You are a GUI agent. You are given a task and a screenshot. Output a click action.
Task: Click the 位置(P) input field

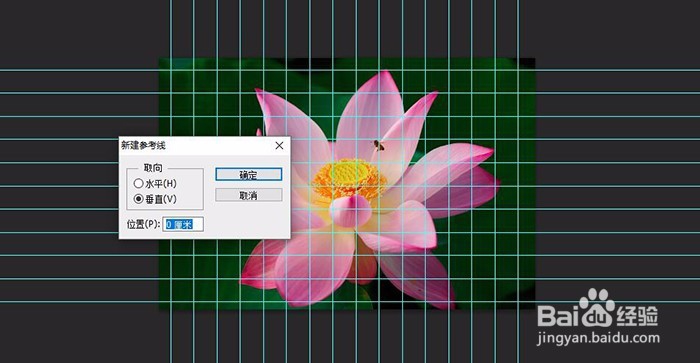(x=183, y=224)
